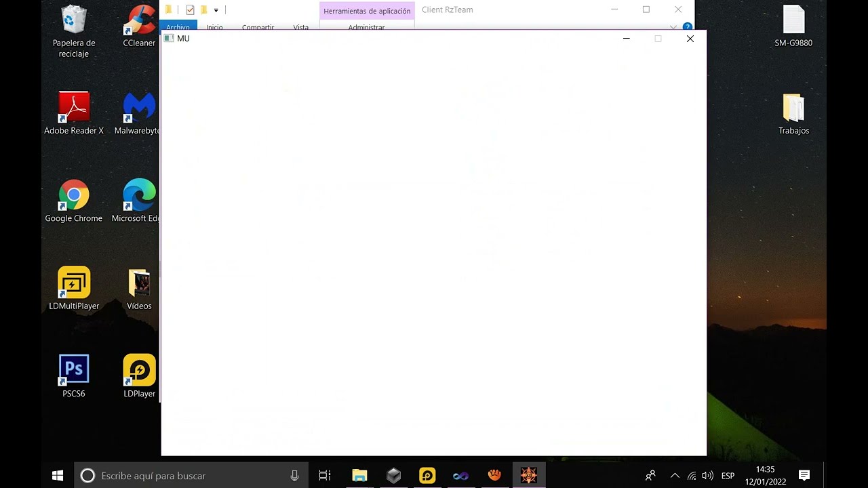The image size is (868, 488).
Task: Open the Herramientas de aplicación ribbon tab
Action: [x=367, y=11]
